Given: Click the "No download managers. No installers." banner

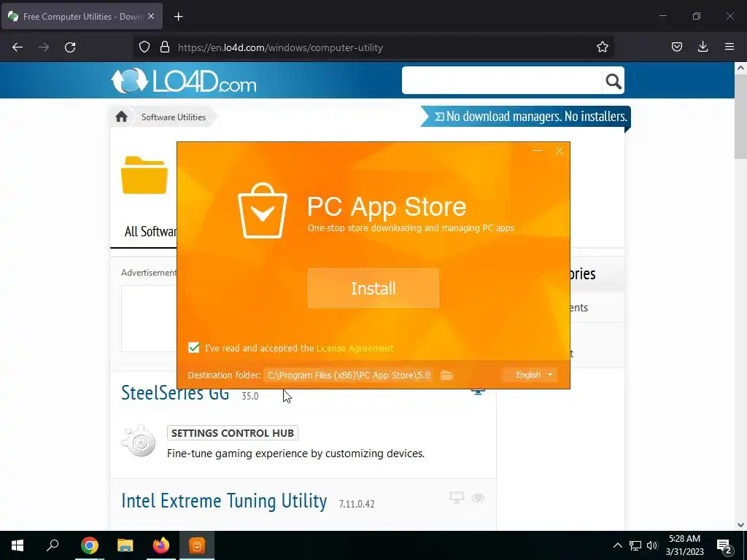Looking at the screenshot, I should pyautogui.click(x=525, y=117).
